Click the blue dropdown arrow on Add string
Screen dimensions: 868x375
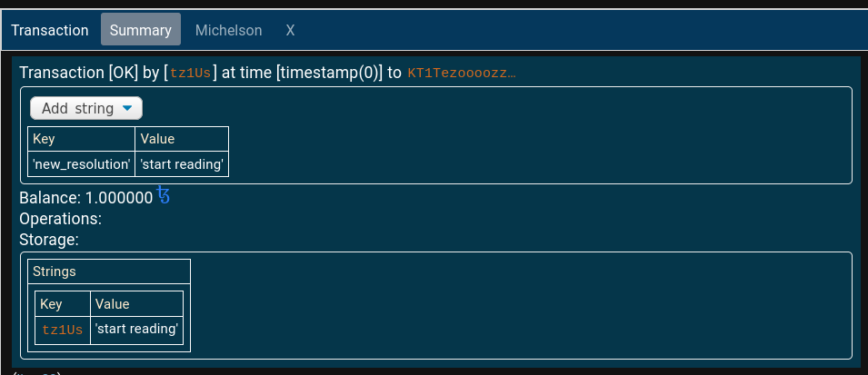pos(126,108)
